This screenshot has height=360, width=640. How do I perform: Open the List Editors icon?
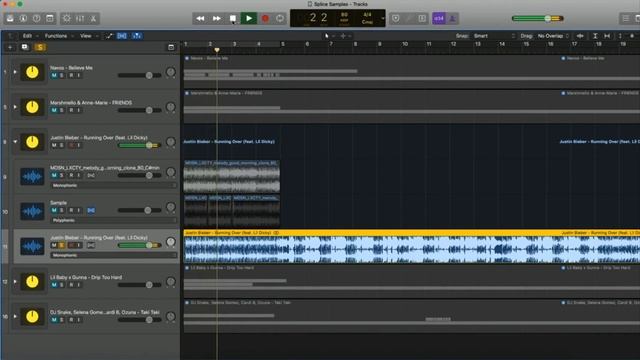coord(626,18)
